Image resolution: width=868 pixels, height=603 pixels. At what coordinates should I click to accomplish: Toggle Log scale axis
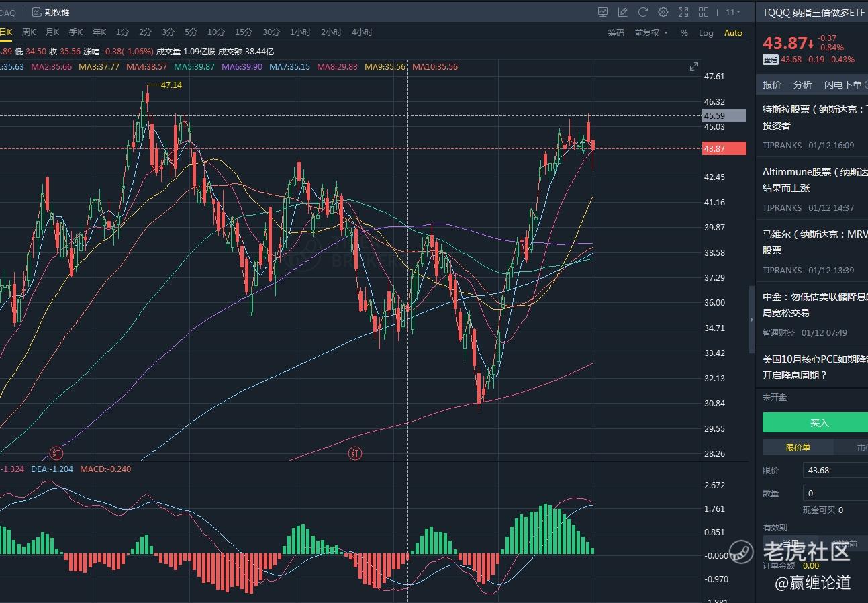706,32
